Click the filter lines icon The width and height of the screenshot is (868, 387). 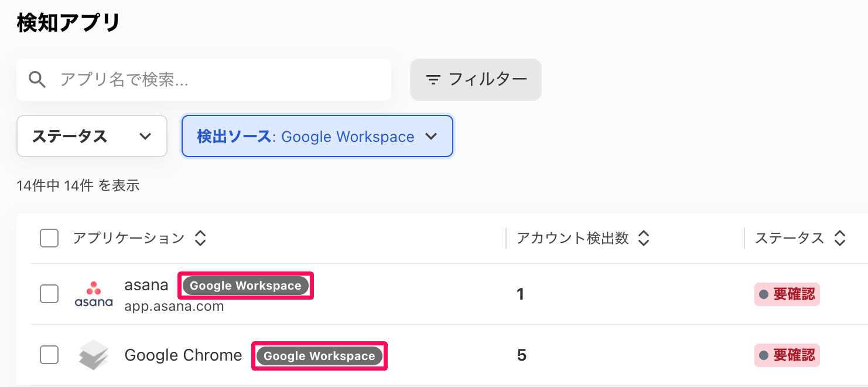point(433,80)
